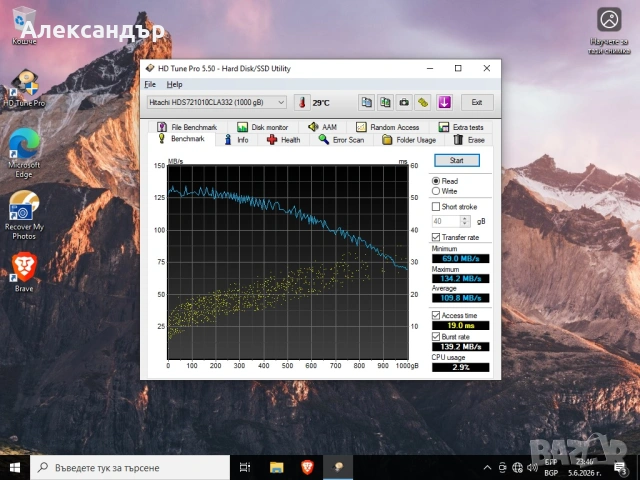640x480 pixels.
Task: Click the 109.8 MB/s average value
Action: point(460,298)
